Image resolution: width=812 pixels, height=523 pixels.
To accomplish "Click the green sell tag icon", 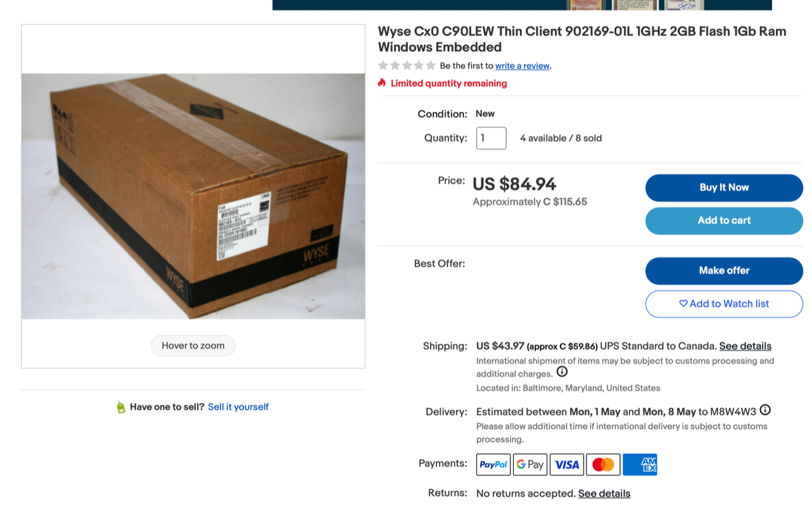I will (121, 407).
